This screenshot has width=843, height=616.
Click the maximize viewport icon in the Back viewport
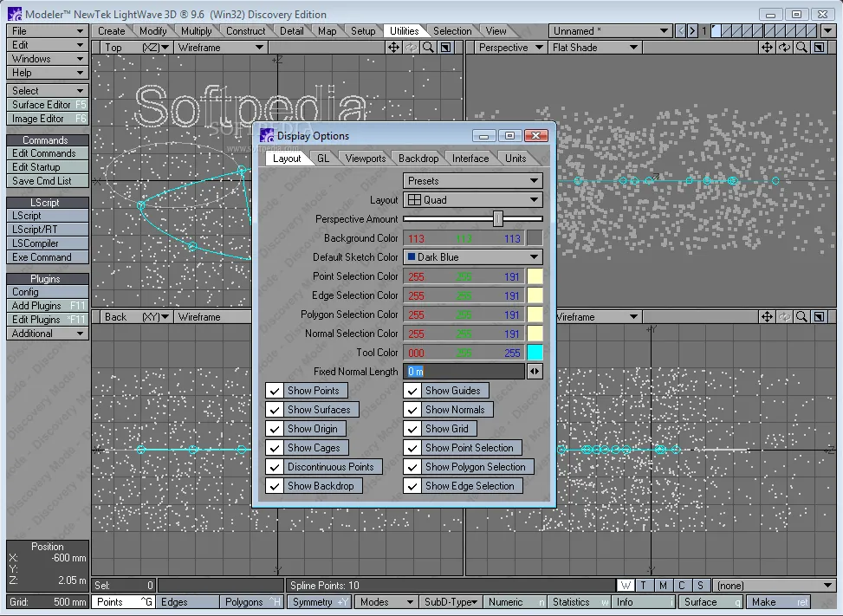pos(818,317)
